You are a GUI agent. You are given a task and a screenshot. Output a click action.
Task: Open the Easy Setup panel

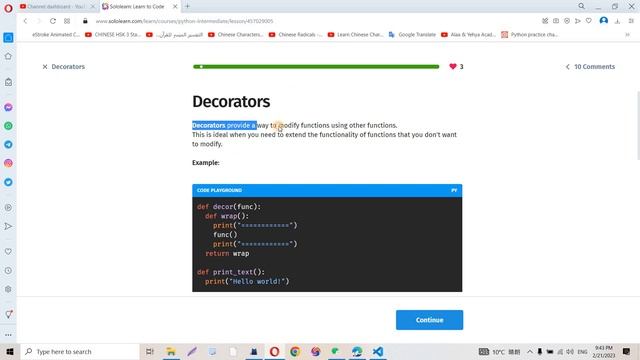click(x=631, y=21)
